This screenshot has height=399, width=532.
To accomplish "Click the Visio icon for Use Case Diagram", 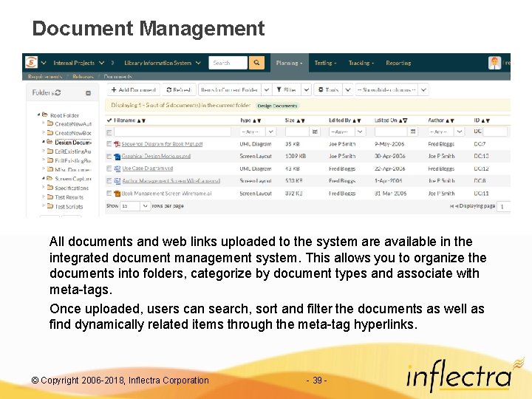I will coord(117,168).
